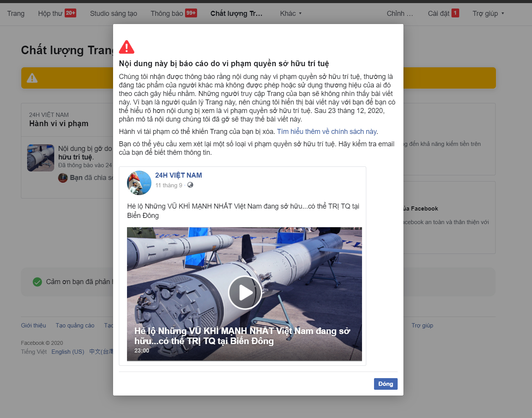Image resolution: width=532 pixels, height=418 pixels.
Task: Open the missile thumbnail in violation list
Action: pyautogui.click(x=41, y=158)
